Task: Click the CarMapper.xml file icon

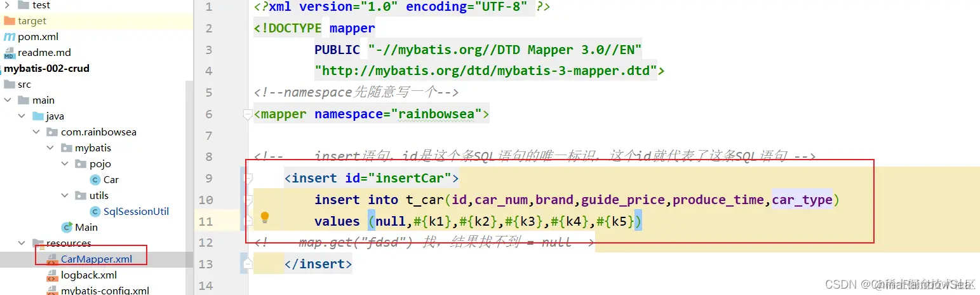Action: point(52,259)
